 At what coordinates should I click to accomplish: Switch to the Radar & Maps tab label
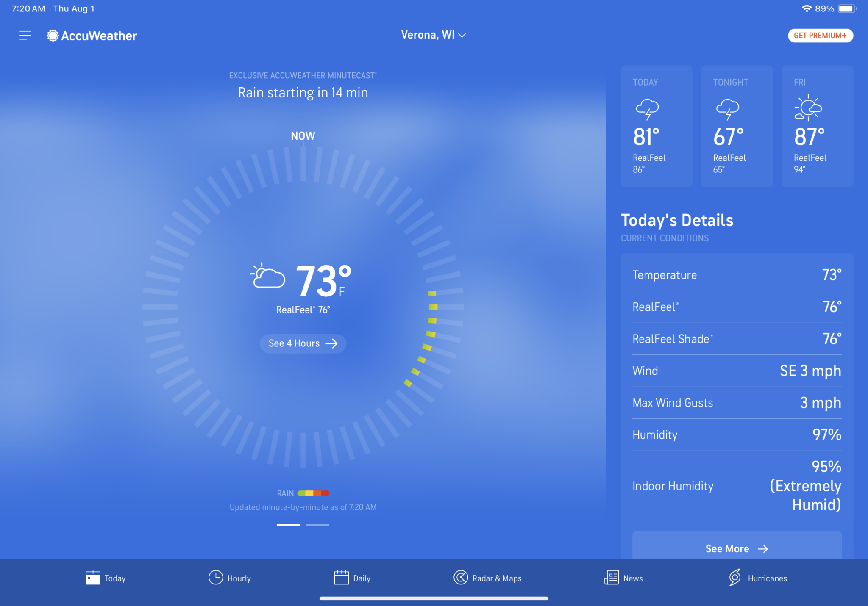(x=497, y=578)
